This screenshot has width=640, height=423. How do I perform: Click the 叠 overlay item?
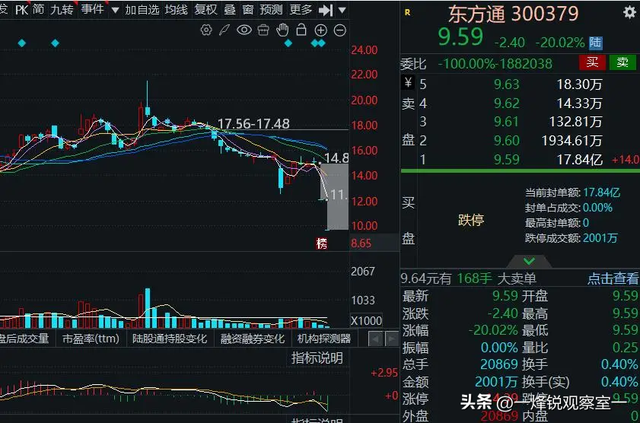(230, 9)
